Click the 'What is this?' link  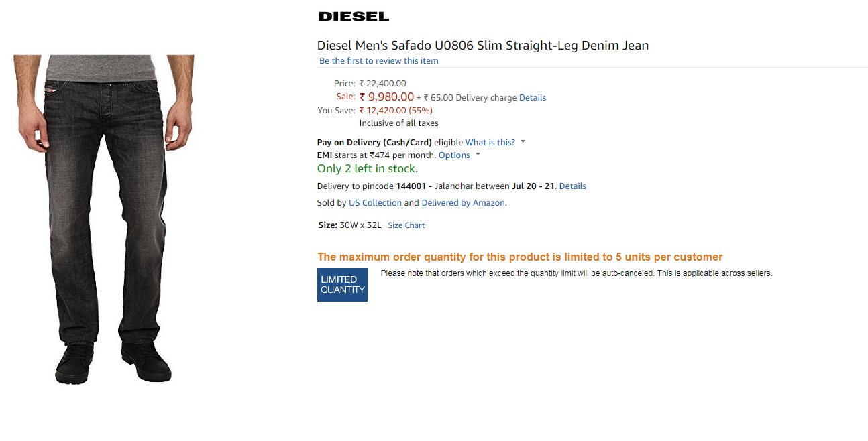pyautogui.click(x=490, y=143)
